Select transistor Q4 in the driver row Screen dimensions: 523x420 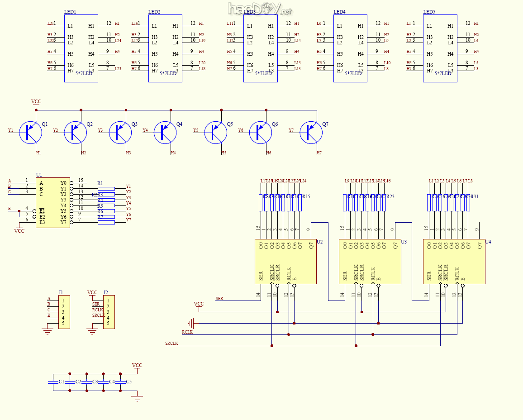tap(166, 132)
